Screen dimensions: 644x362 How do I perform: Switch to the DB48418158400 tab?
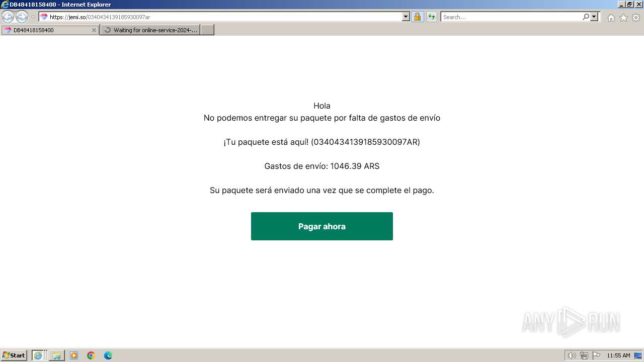tap(49, 30)
